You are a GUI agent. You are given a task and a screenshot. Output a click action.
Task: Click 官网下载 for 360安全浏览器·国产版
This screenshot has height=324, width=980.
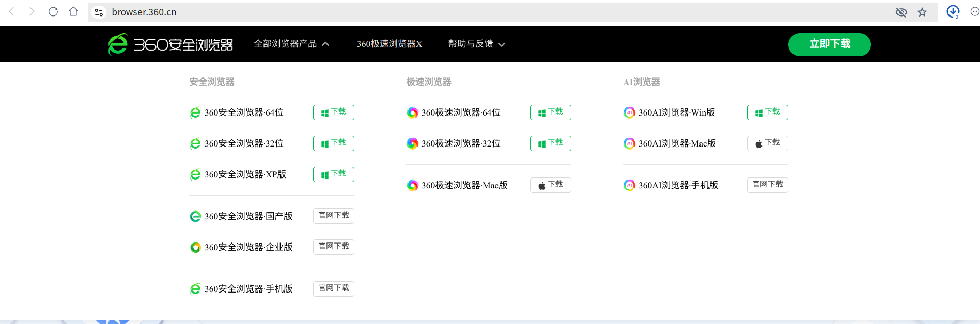(x=334, y=216)
